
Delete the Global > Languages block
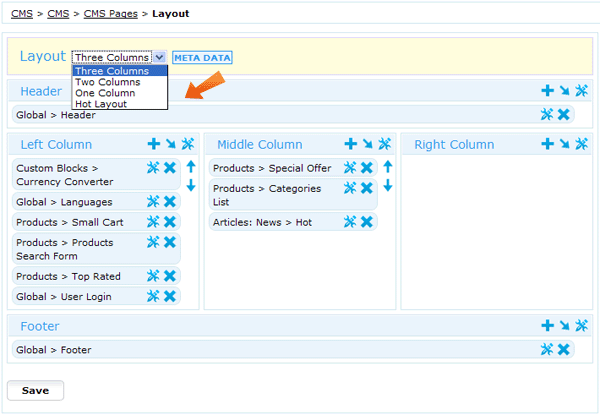[170, 201]
